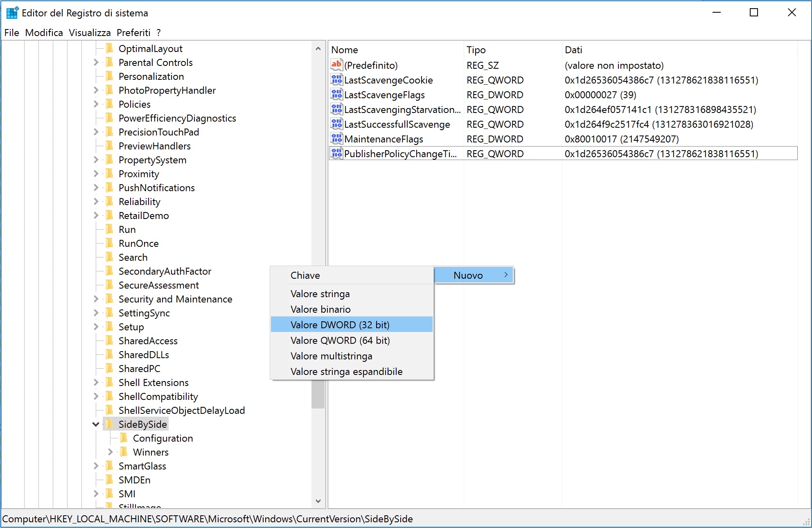This screenshot has height=528, width=812.
Task: Click the SideBySide folder icon
Action: tap(109, 424)
